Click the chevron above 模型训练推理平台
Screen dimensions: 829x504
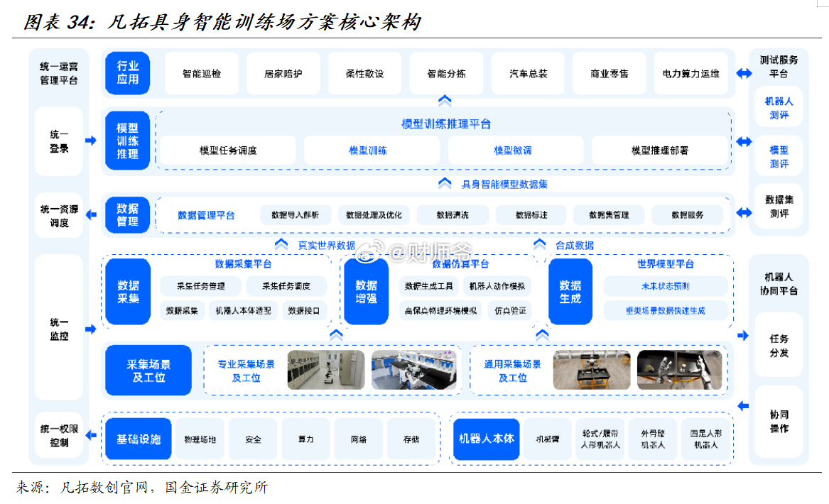445,100
